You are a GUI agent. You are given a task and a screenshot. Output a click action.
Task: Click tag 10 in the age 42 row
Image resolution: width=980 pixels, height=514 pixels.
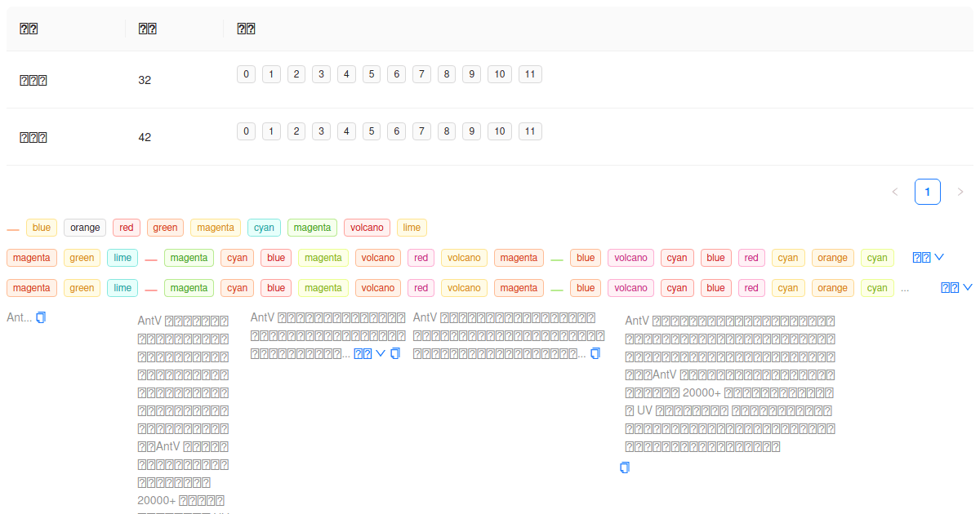500,131
